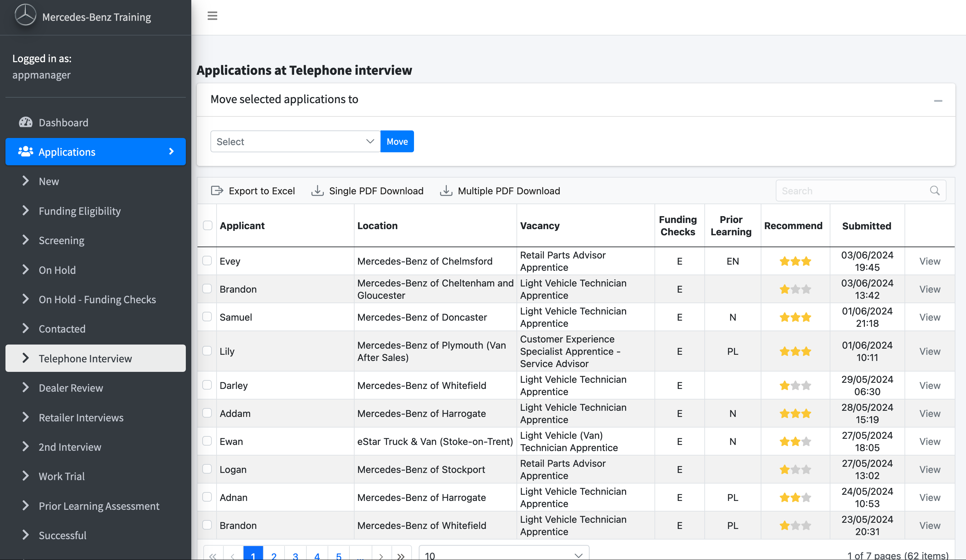The height and width of the screenshot is (560, 966).
Task: Open Dealer Review in sidebar
Action: tap(95, 388)
